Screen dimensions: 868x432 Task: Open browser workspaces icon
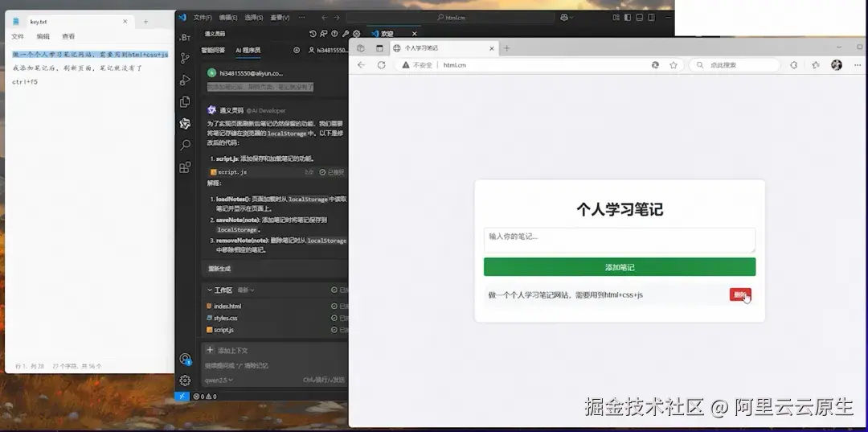tap(360, 48)
